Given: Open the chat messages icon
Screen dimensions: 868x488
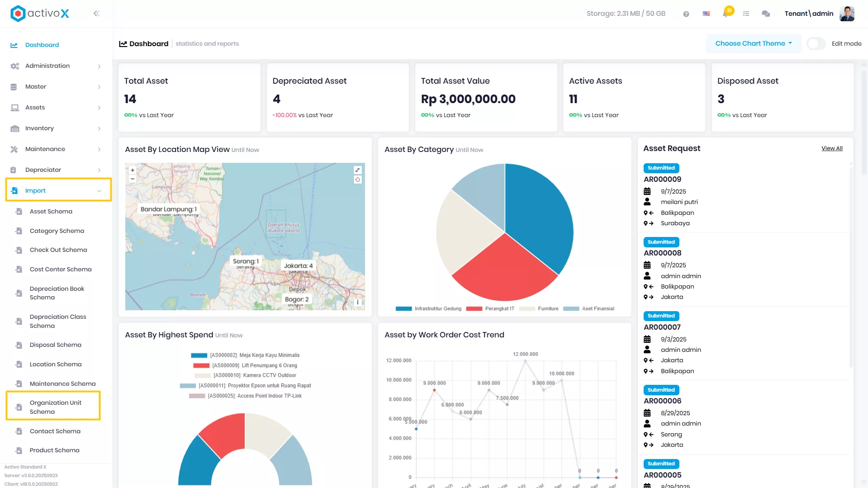Looking at the screenshot, I should [x=766, y=14].
